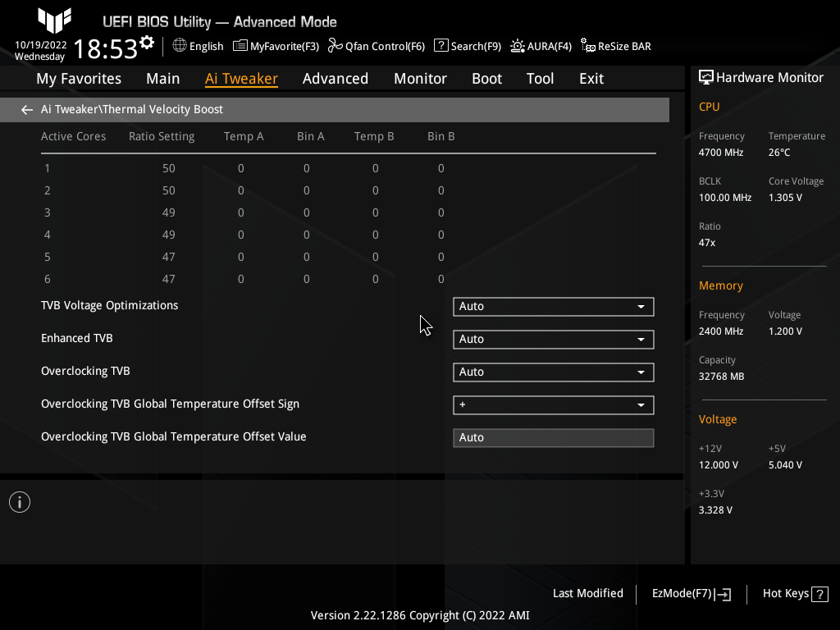
Task: Change the BIOS language from English
Action: (x=198, y=46)
